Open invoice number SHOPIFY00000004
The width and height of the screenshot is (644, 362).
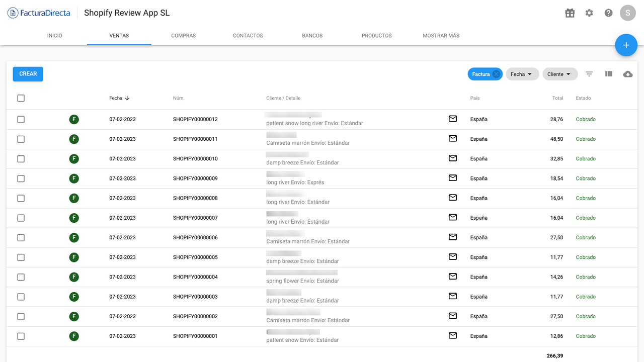[x=195, y=277]
